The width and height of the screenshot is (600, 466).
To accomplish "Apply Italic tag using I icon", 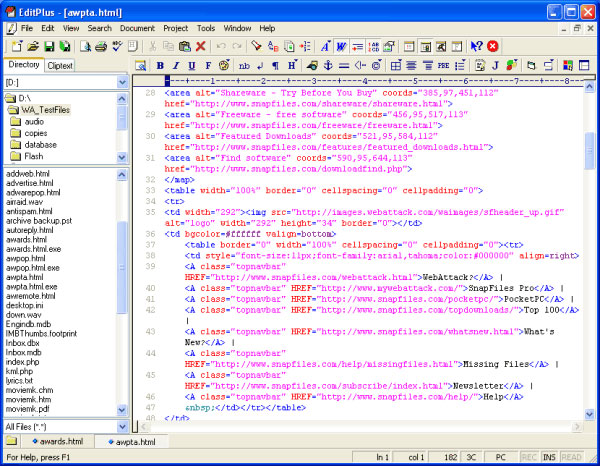I will coord(176,66).
